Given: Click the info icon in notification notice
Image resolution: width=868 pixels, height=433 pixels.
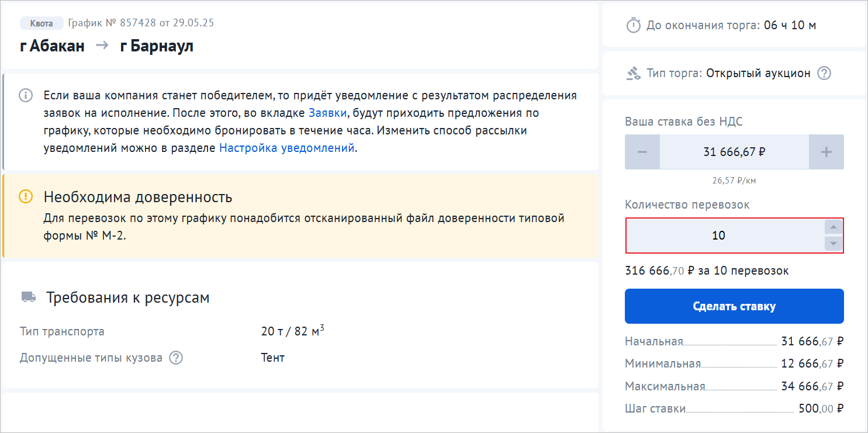Looking at the screenshot, I should [x=26, y=95].
